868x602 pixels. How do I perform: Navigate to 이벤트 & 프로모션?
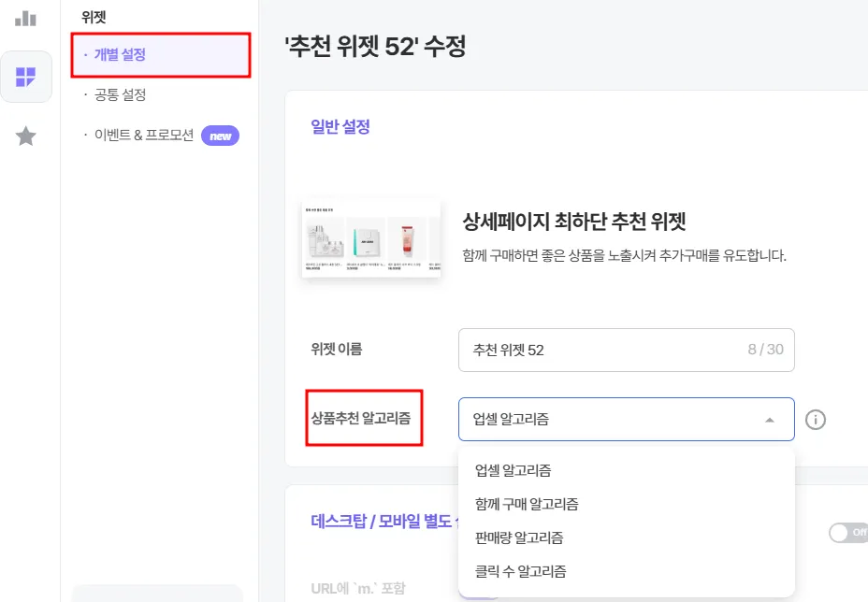pos(143,136)
